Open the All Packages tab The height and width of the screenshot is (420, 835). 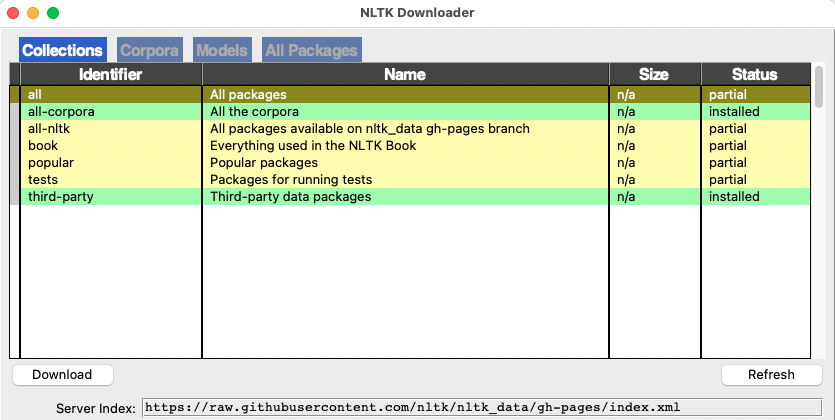coord(312,50)
